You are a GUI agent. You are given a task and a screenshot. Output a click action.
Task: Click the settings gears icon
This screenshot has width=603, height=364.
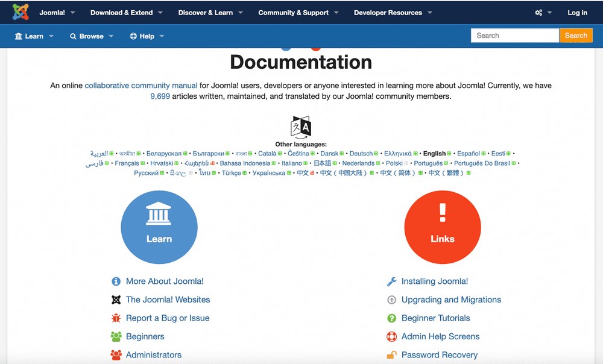[538, 13]
